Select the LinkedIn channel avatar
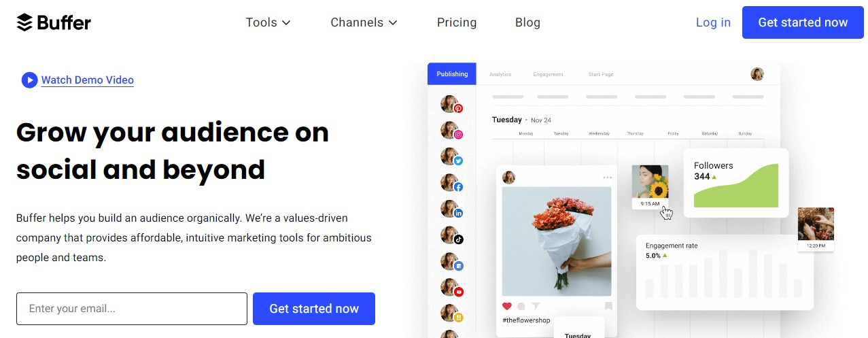 (x=451, y=209)
